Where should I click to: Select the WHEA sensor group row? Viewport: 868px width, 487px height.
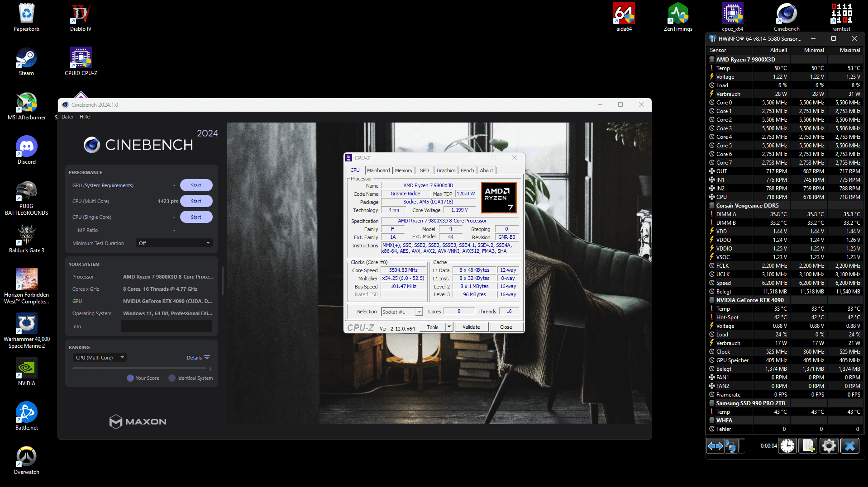[x=785, y=421]
